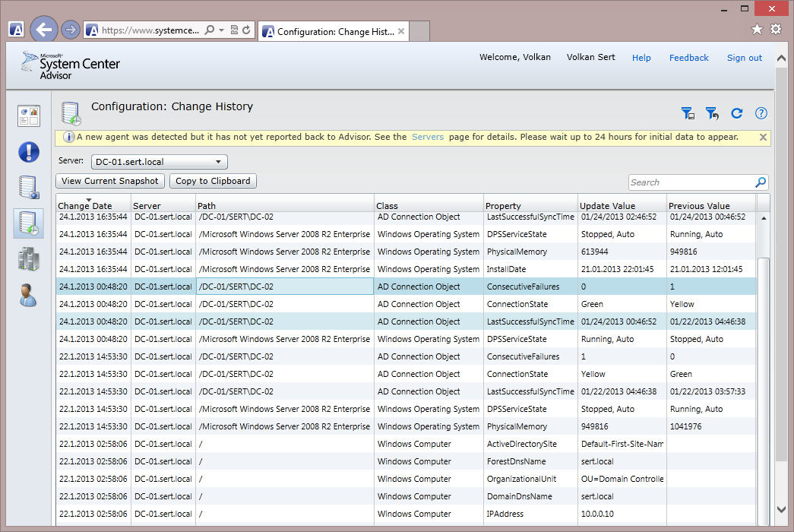
Task: Click the save filter icon
Action: [688, 113]
